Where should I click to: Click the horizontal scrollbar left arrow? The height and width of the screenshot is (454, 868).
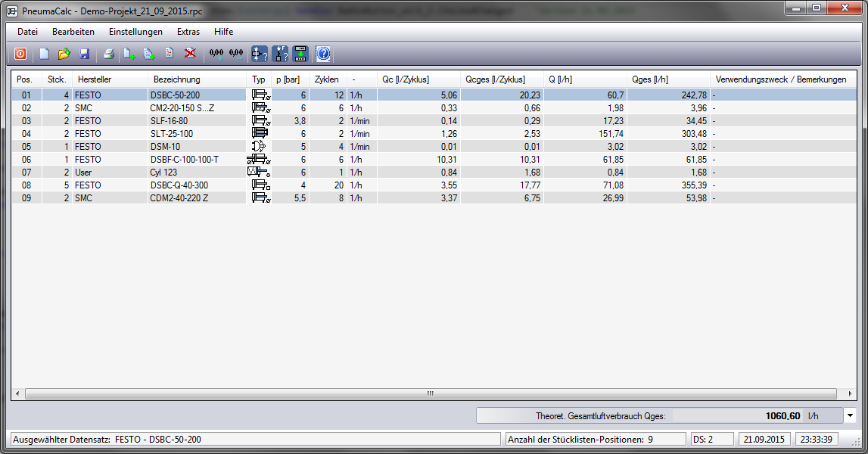pyautogui.click(x=17, y=393)
